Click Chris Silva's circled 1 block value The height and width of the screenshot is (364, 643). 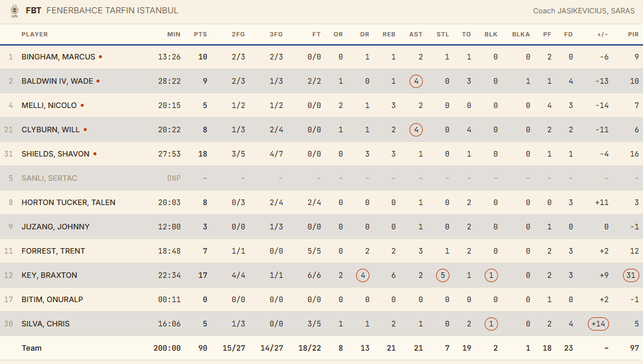pos(491,324)
